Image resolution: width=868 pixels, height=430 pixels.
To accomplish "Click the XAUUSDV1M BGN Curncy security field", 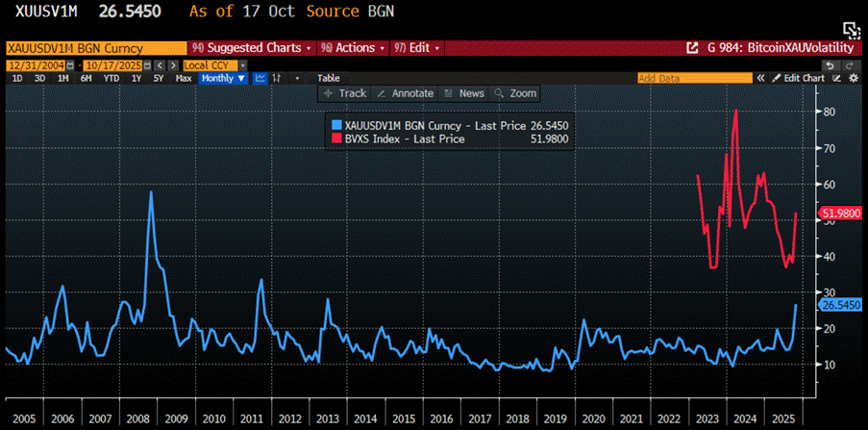I will click(x=96, y=48).
